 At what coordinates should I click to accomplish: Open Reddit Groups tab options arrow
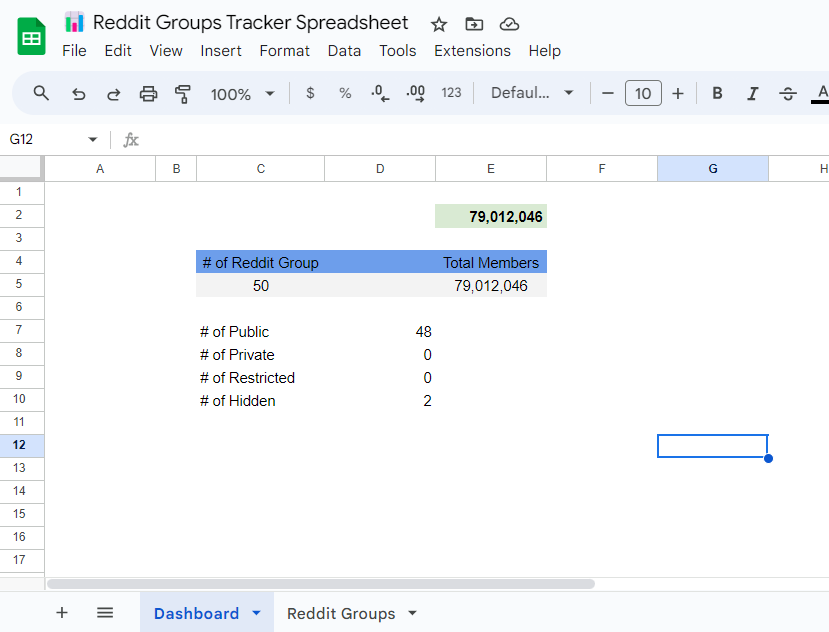(412, 613)
